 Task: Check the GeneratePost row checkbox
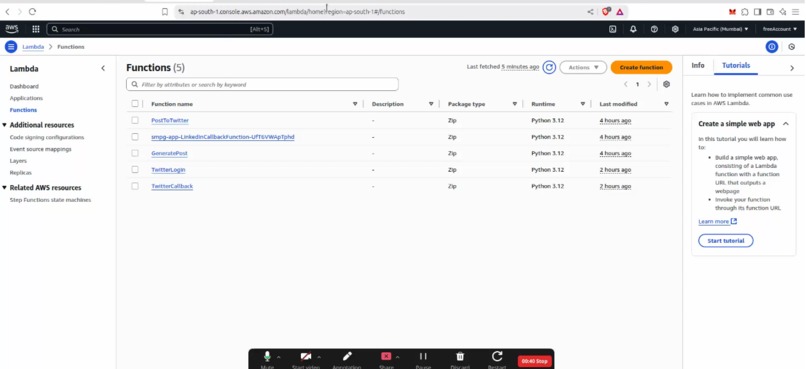tap(135, 153)
